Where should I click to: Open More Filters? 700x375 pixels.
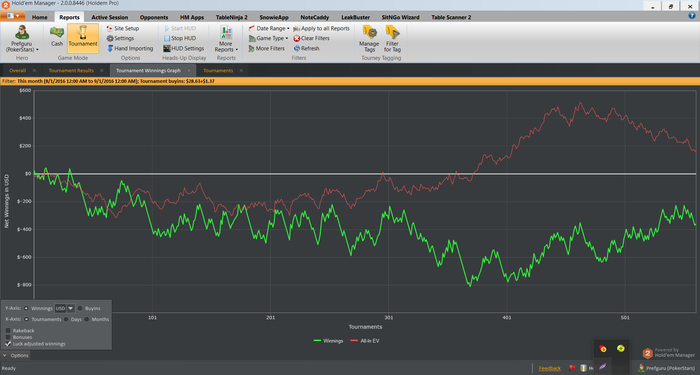(267, 48)
